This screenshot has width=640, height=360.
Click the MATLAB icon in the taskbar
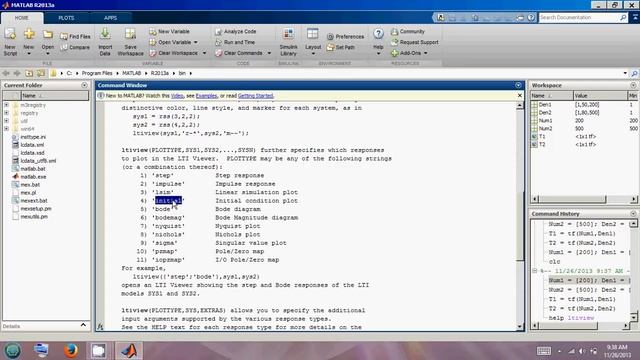tap(129, 351)
